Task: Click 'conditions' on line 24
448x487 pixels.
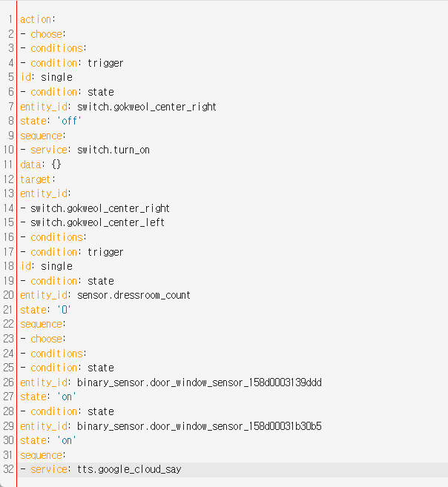Action: tap(56, 354)
